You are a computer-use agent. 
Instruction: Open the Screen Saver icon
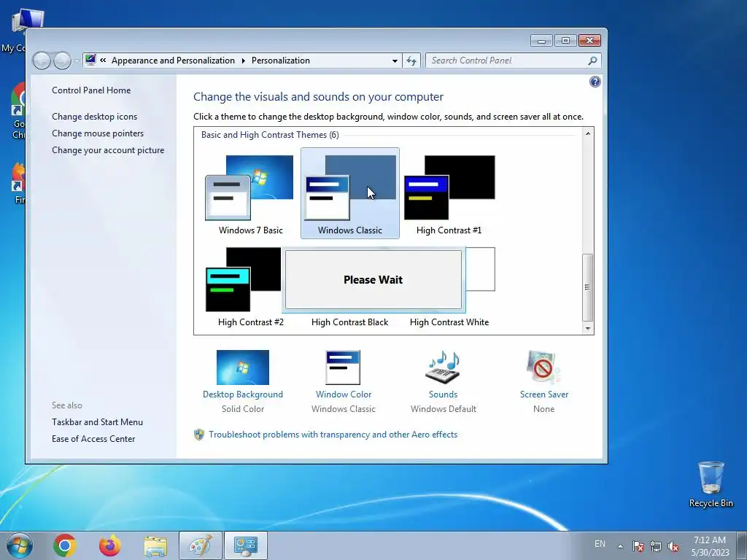pyautogui.click(x=543, y=367)
